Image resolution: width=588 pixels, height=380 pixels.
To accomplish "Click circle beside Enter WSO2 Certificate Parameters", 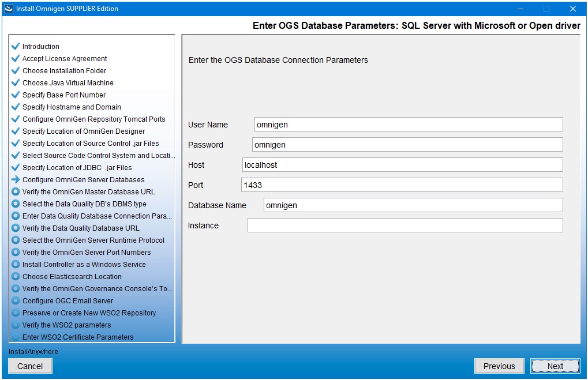I will coord(16,337).
